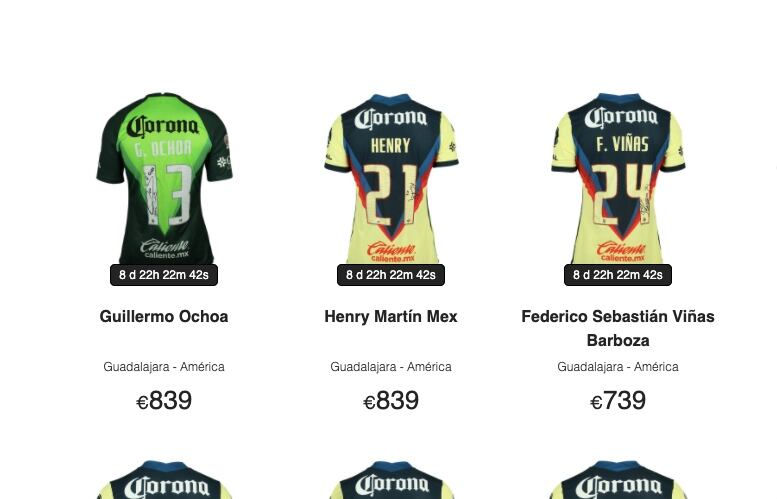
Task: Click Guadalajara - América under Viñas Barboza
Action: pos(618,367)
